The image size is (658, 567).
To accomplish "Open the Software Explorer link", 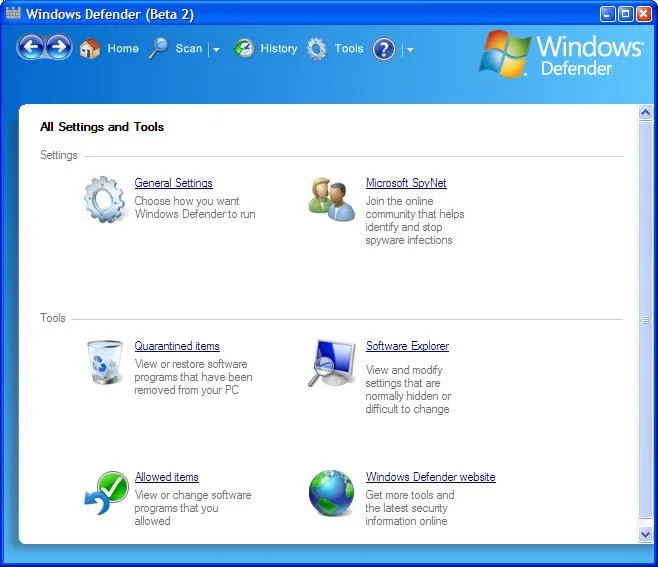I will 407,346.
